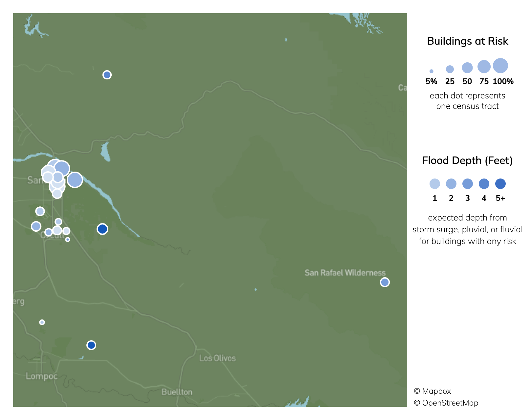This screenshot has width=532, height=420.
Task: Select the dark blue dot northeast of Lompoc
Action: 91,345
